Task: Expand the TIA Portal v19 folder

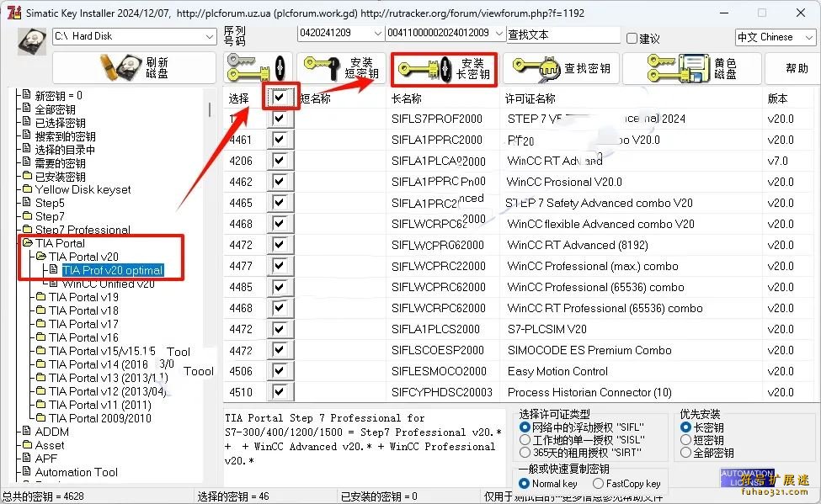Action: pos(83,297)
